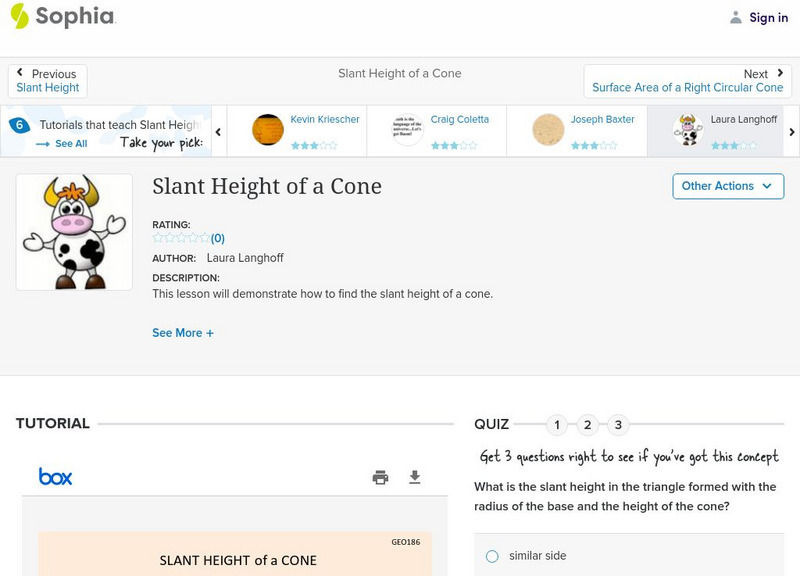This screenshot has height=576, width=800.
Task: Select the "similar side" answer option
Action: tap(492, 556)
